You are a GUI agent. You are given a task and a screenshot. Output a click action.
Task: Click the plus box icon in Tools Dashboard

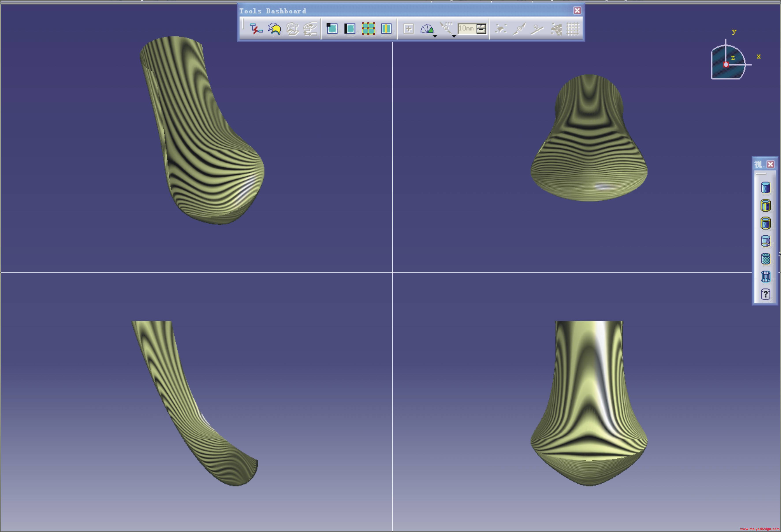coord(409,29)
